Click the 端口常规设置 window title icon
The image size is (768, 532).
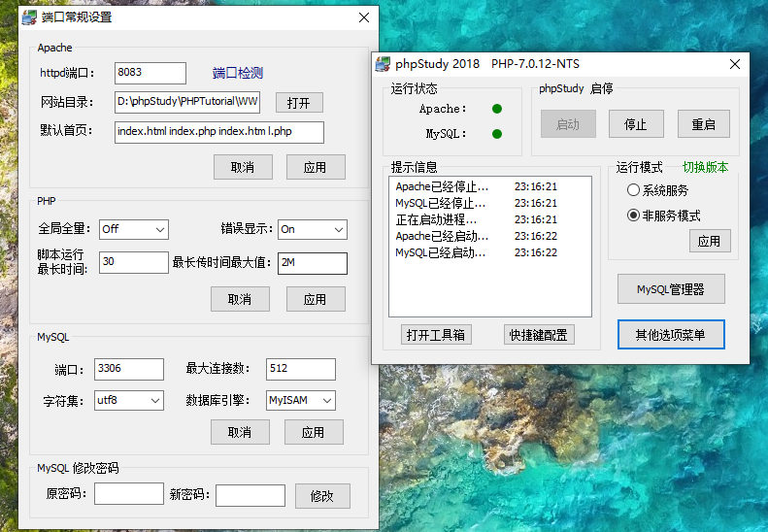29,17
